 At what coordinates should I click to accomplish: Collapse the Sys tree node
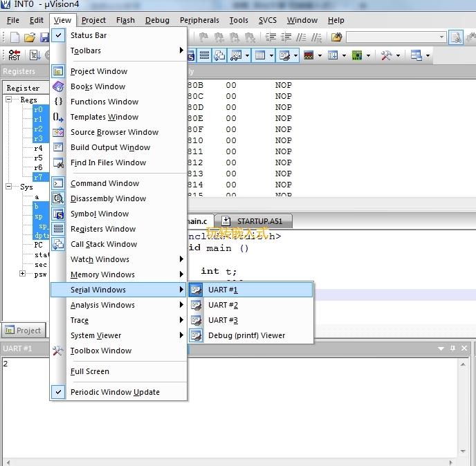tap(8, 186)
